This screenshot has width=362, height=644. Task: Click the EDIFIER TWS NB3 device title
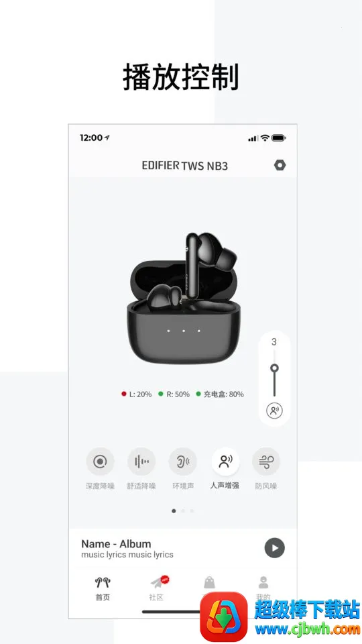pos(185,166)
